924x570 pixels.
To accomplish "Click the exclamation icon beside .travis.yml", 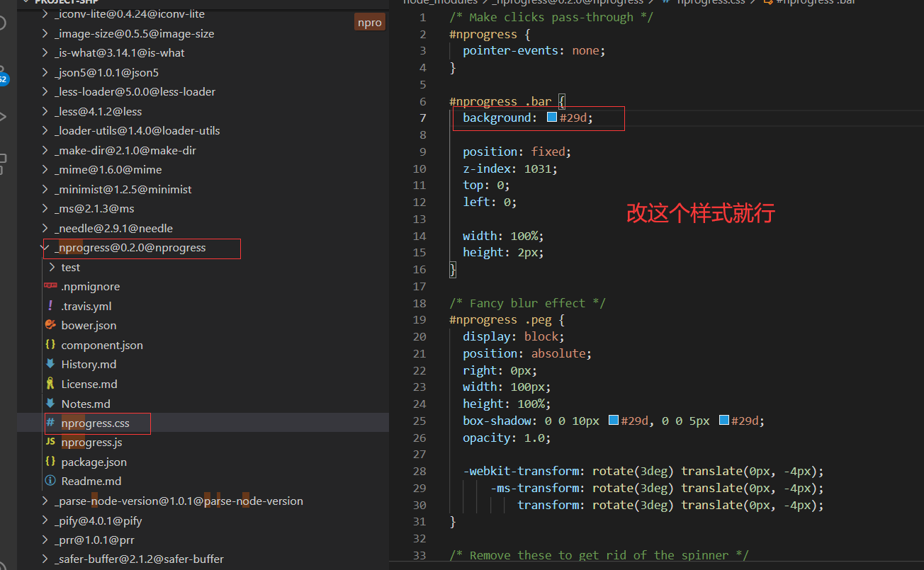I will (50, 306).
